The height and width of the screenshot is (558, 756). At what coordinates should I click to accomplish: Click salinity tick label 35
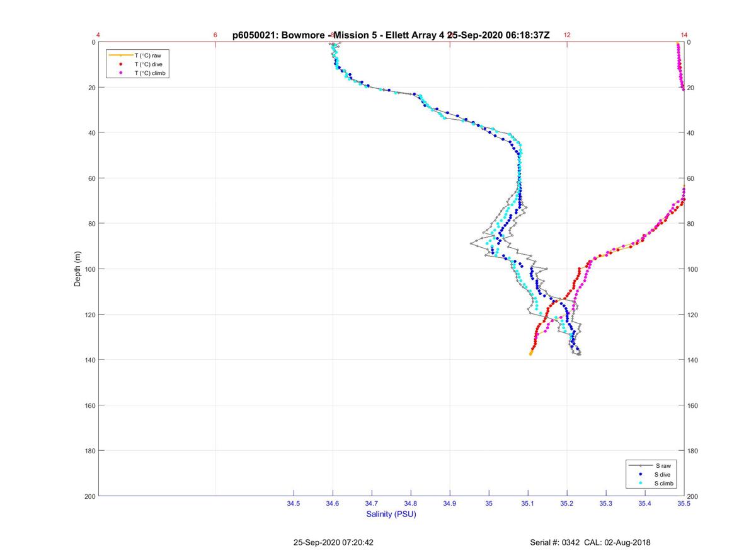point(489,504)
